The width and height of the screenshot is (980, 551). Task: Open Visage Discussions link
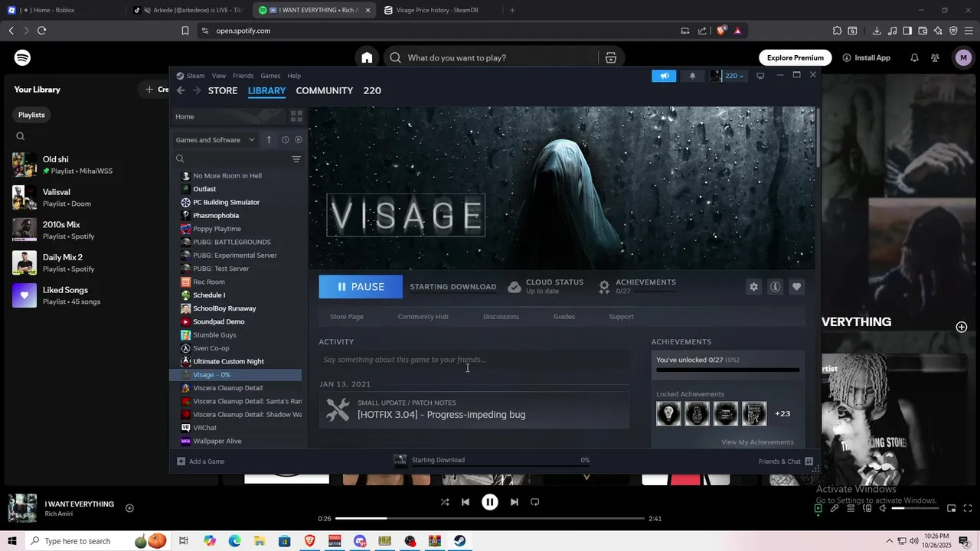click(501, 317)
